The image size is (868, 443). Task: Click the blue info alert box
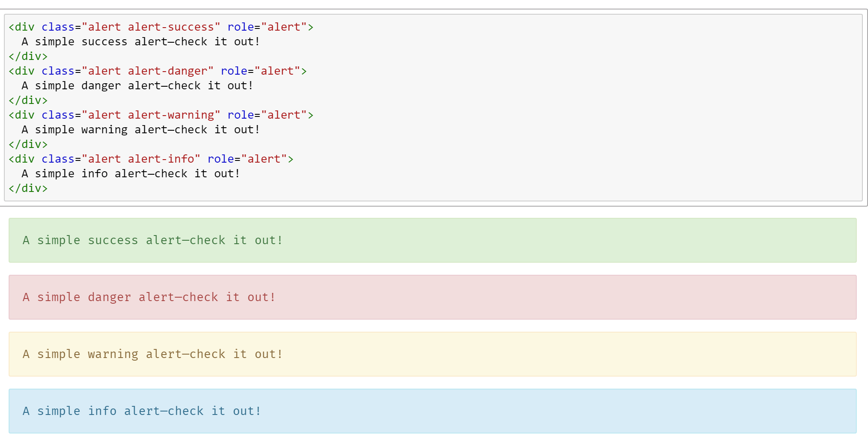[x=432, y=411]
